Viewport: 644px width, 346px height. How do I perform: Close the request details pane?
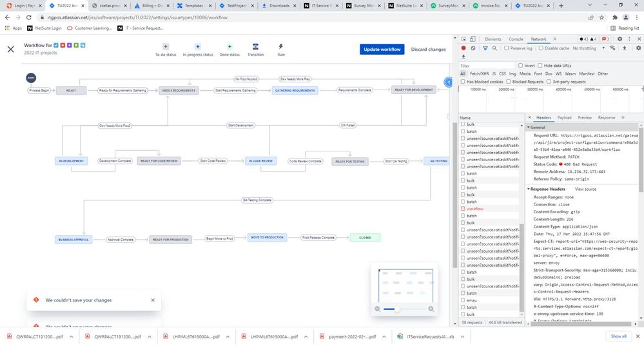(x=529, y=117)
